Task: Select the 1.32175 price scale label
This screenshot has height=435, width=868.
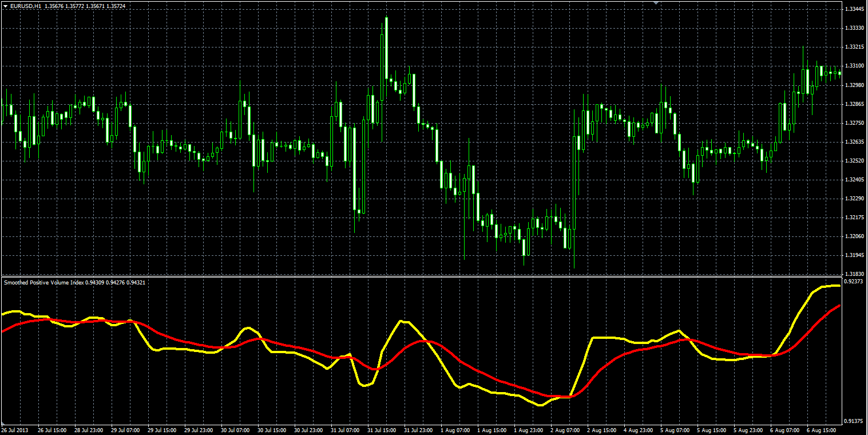Action: click(x=854, y=217)
